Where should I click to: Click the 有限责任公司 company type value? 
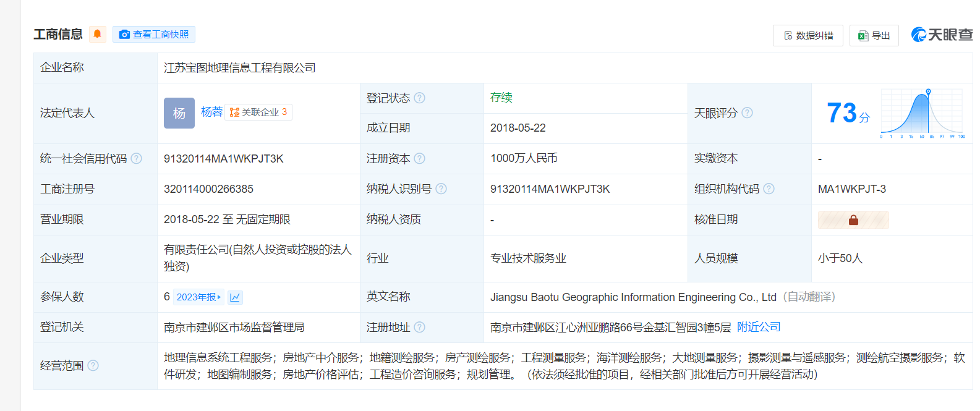pyautogui.click(x=258, y=258)
